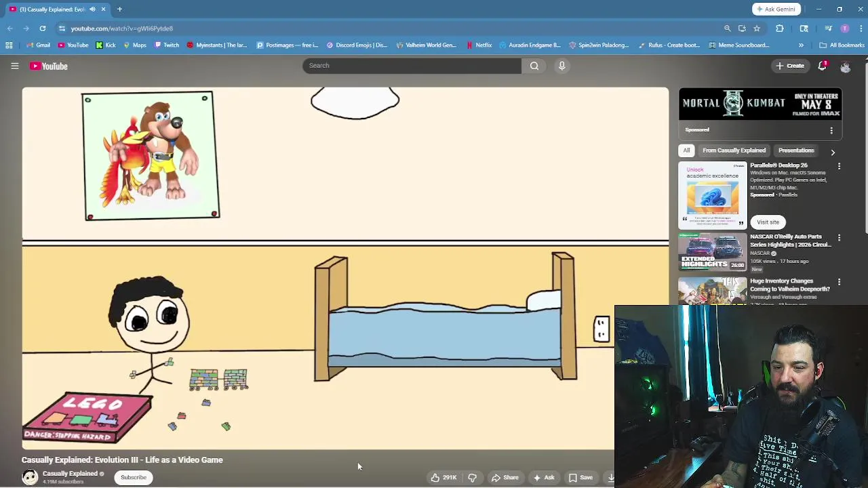Open All Bookmarks folder
868x488 pixels.
coord(842,45)
